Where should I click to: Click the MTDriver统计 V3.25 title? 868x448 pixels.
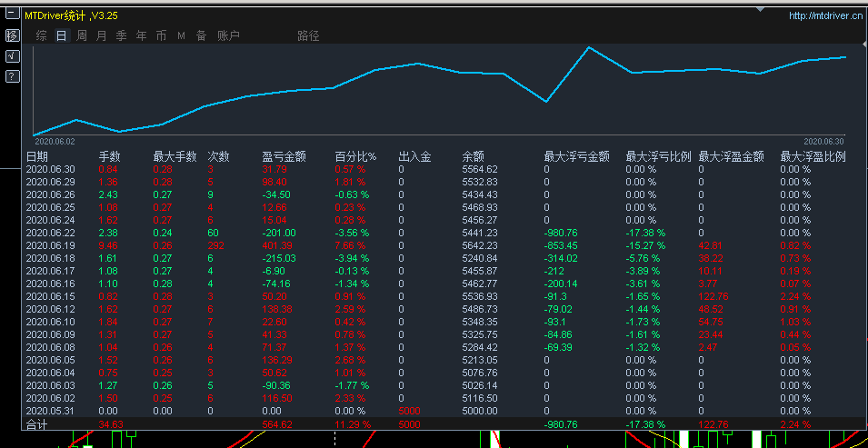72,16
